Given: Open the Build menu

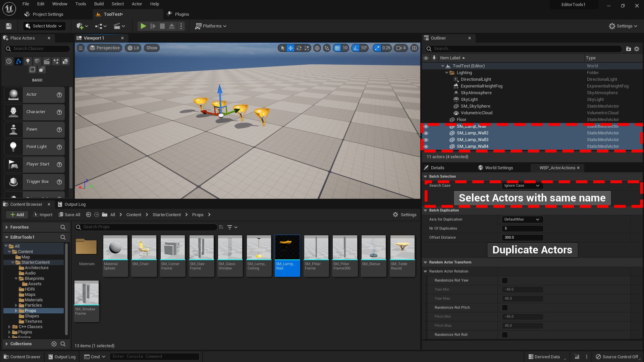Looking at the screenshot, I should (99, 4).
